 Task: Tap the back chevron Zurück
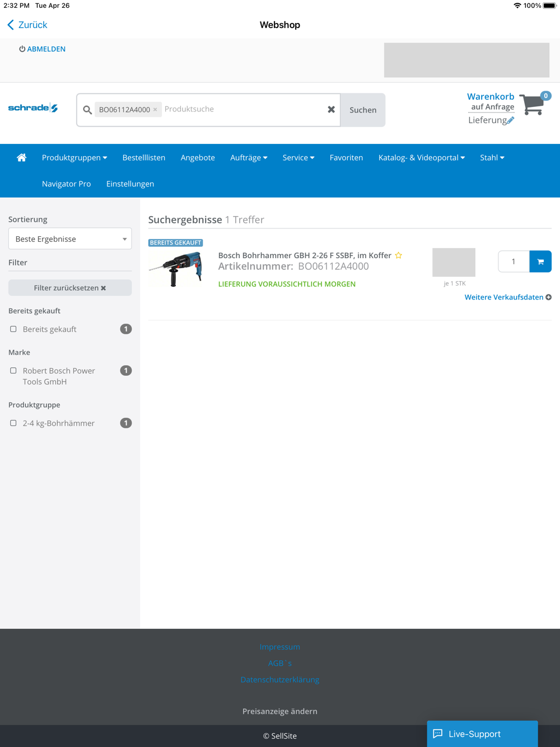27,25
